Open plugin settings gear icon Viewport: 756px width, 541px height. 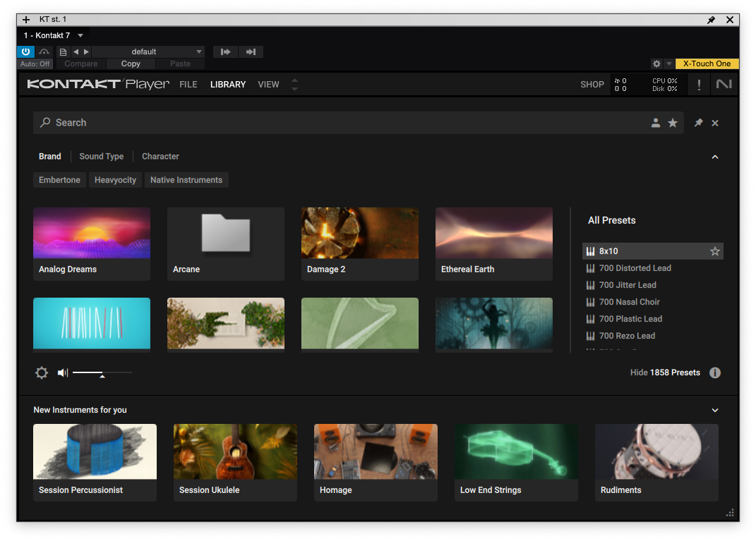pyautogui.click(x=656, y=63)
